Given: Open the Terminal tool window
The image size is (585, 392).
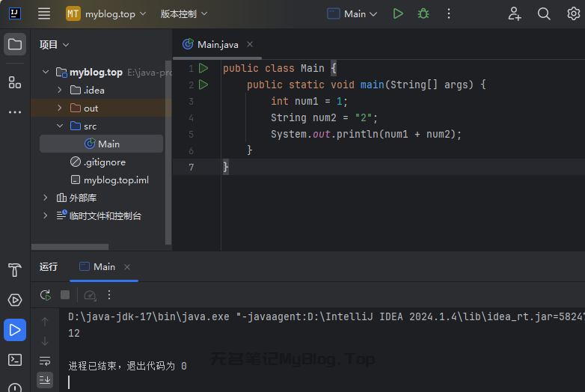Looking at the screenshot, I should coord(15,360).
